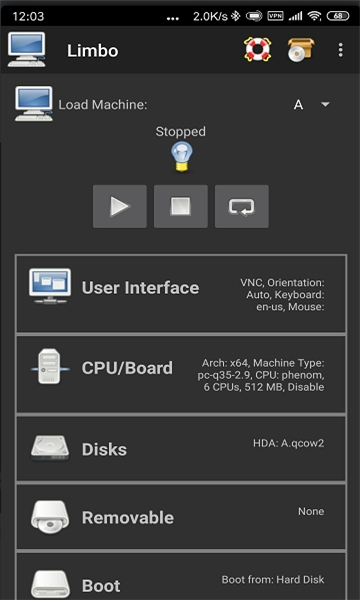
Task: Tap the tower PC icon in CPU/Board
Action: coord(50,368)
